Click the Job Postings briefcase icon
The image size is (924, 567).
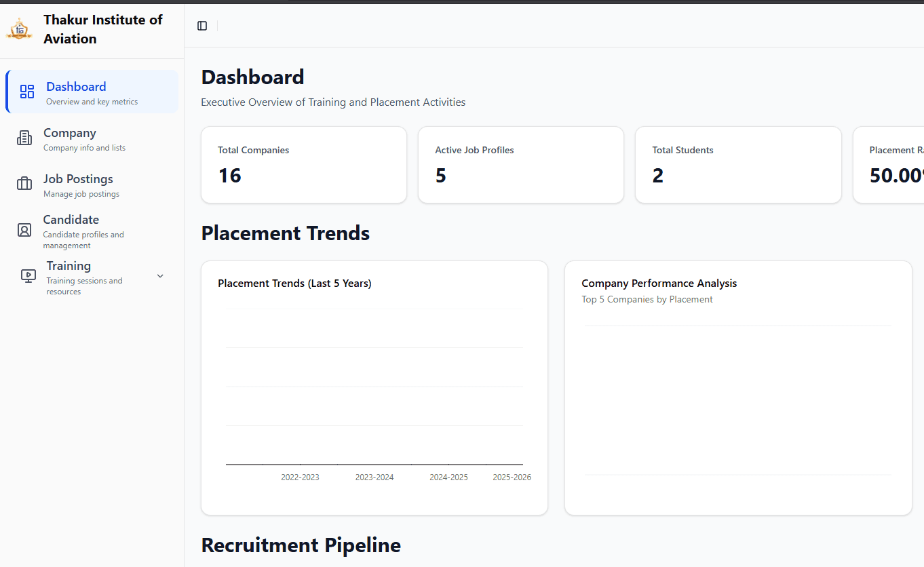(24, 184)
